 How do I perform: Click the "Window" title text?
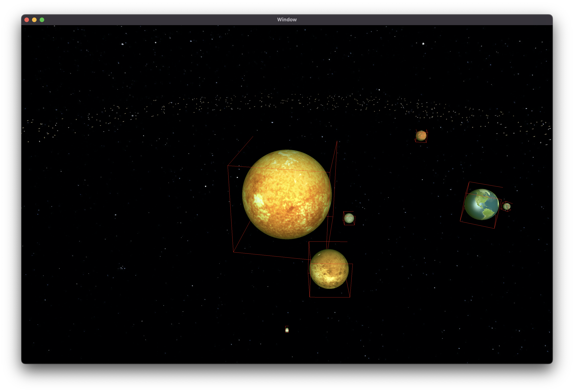click(287, 20)
